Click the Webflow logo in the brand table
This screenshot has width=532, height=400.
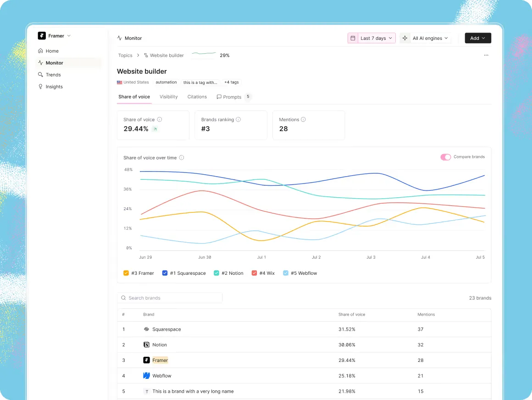click(147, 376)
